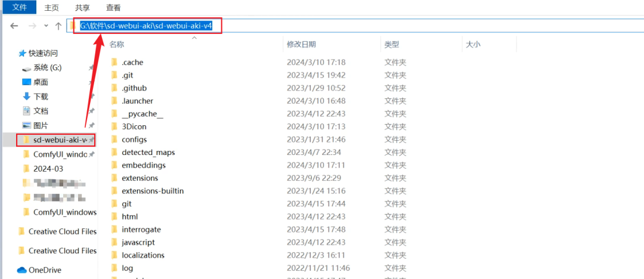Select the extensions-builtin folder
Image resolution: width=644 pixels, height=279 pixels.
(153, 191)
